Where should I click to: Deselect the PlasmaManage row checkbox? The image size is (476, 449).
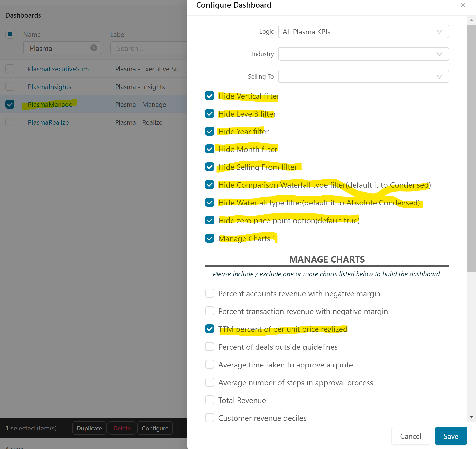click(x=10, y=104)
